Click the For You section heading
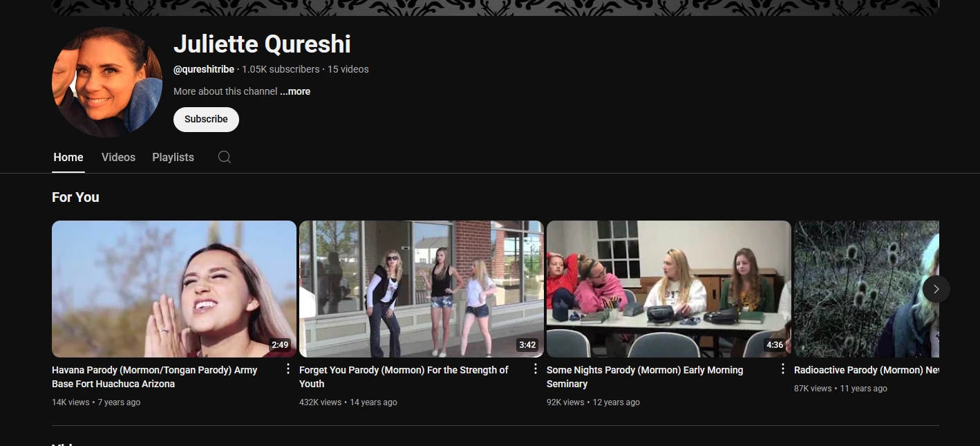Screen dimensions: 980x446 (75, 197)
